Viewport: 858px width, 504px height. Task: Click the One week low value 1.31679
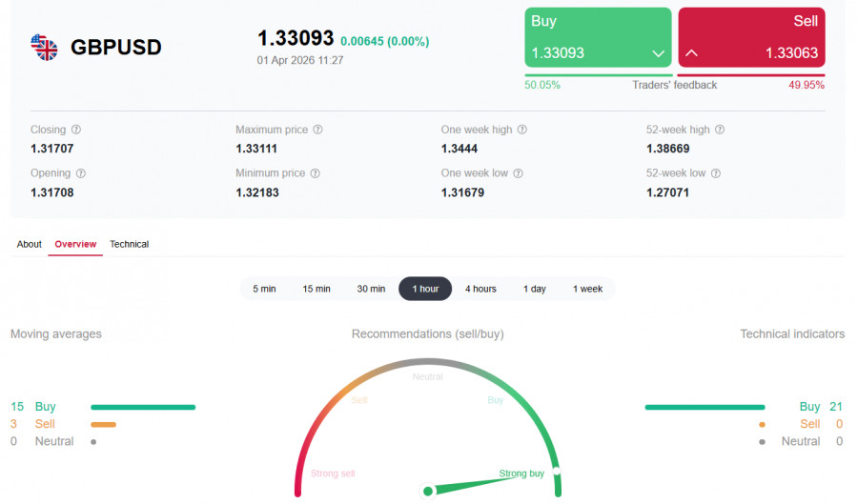(463, 192)
